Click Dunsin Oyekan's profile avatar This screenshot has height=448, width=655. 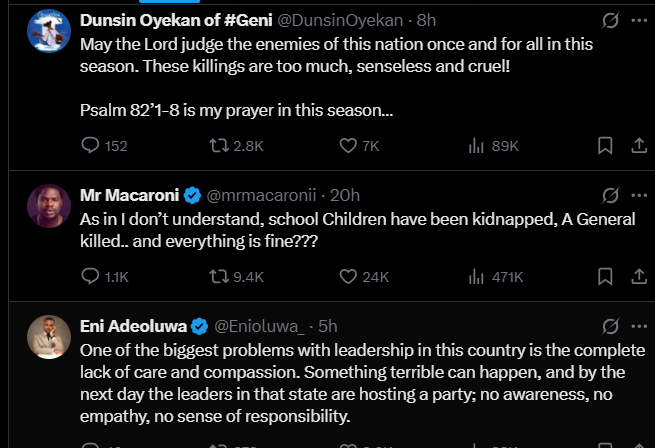click(x=47, y=31)
